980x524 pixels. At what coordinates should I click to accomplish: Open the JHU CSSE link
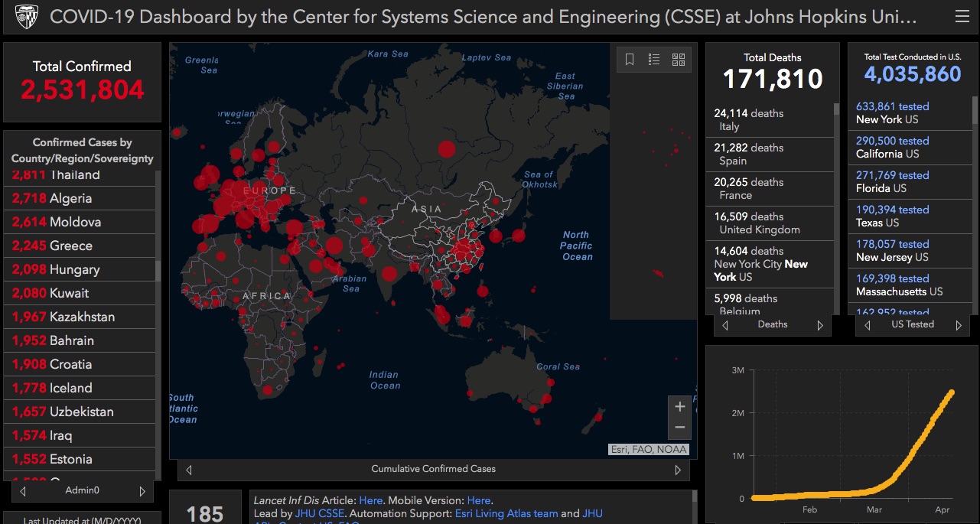(320, 513)
